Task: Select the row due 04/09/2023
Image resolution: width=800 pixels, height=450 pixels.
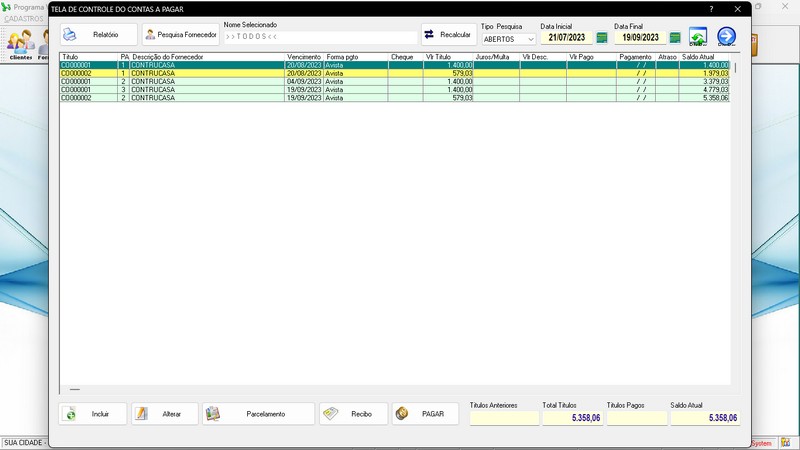Action: [395, 82]
